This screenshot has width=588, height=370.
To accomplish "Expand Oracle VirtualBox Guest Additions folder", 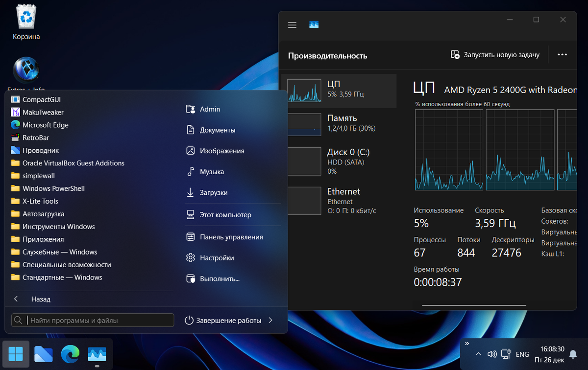I will [x=67, y=163].
